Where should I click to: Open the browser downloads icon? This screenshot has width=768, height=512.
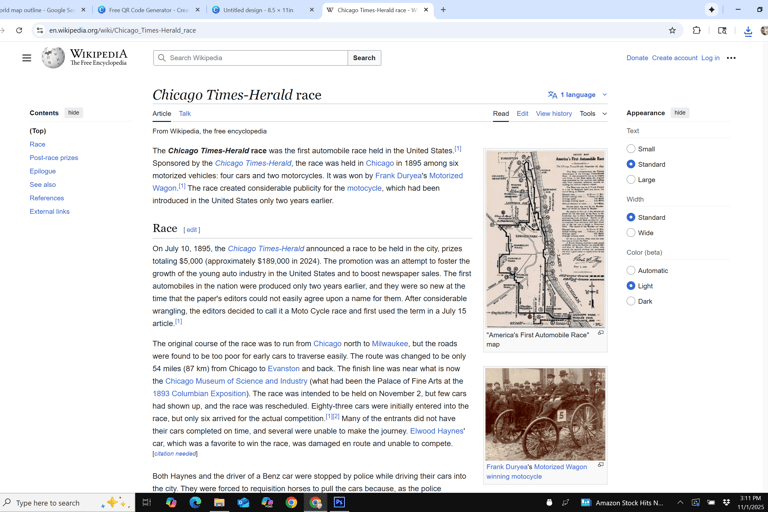tap(748, 31)
